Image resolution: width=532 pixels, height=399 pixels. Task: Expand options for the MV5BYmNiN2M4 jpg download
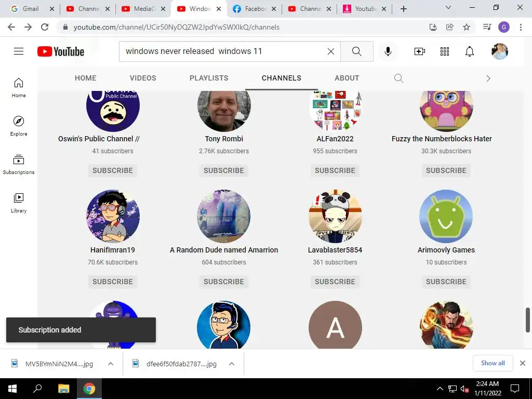pos(111,364)
